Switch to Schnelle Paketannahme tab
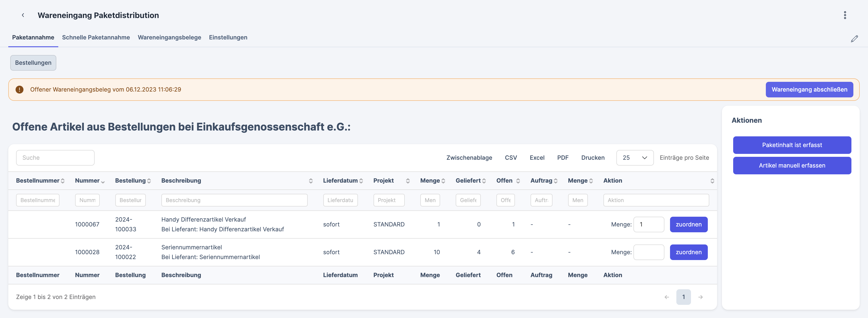Image resolution: width=868 pixels, height=318 pixels. [96, 37]
